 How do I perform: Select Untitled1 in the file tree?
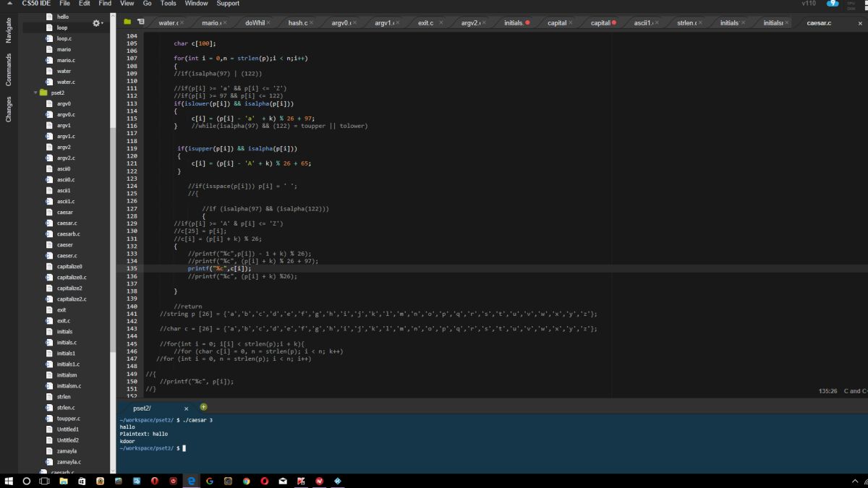pyautogui.click(x=68, y=429)
